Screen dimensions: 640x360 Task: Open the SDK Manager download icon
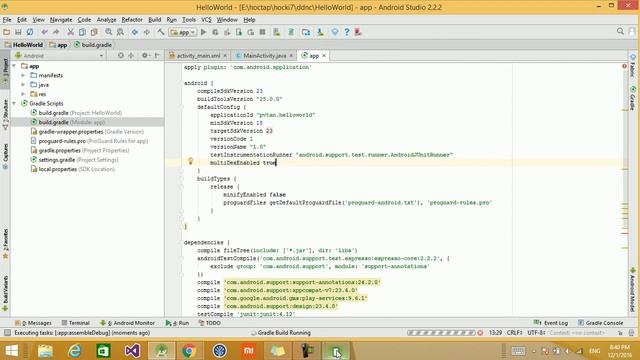[x=320, y=32]
